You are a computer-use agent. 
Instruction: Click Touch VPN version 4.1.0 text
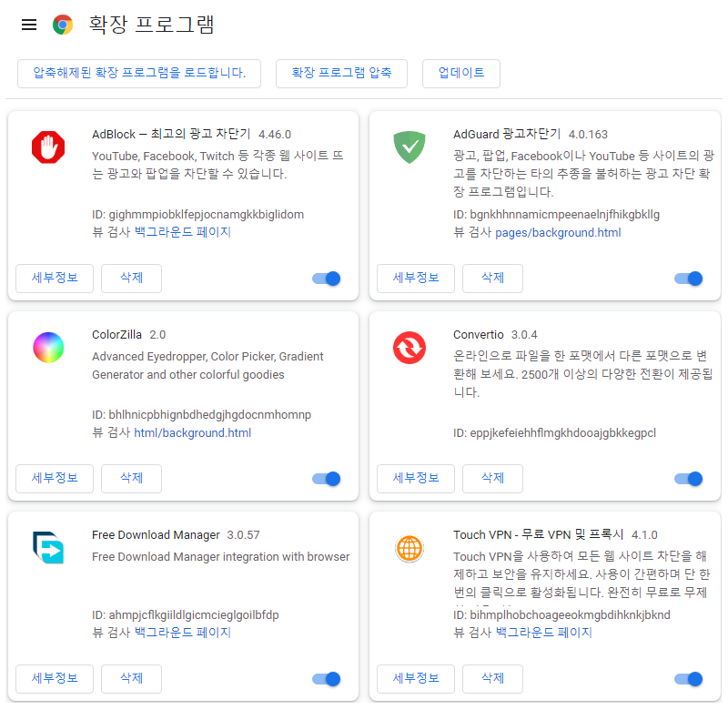[x=644, y=535]
